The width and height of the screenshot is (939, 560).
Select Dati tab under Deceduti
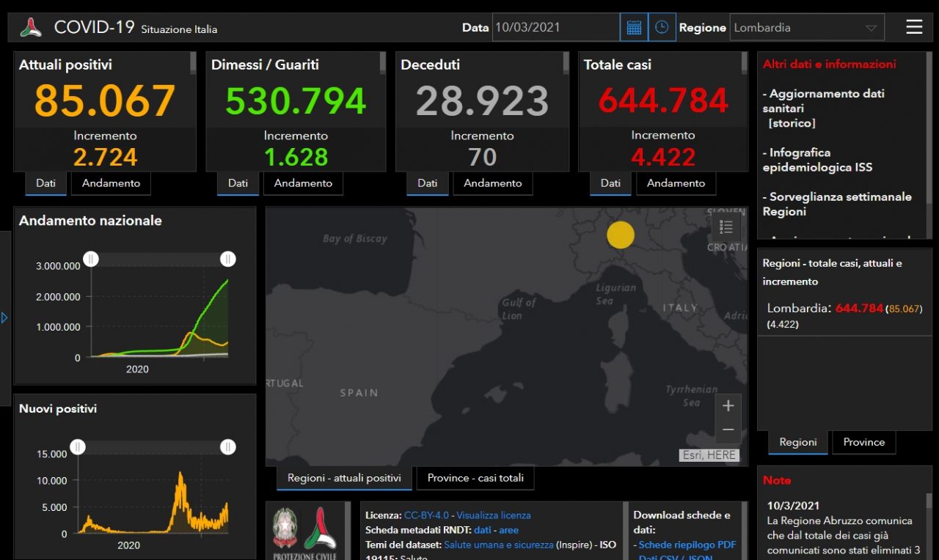(427, 183)
